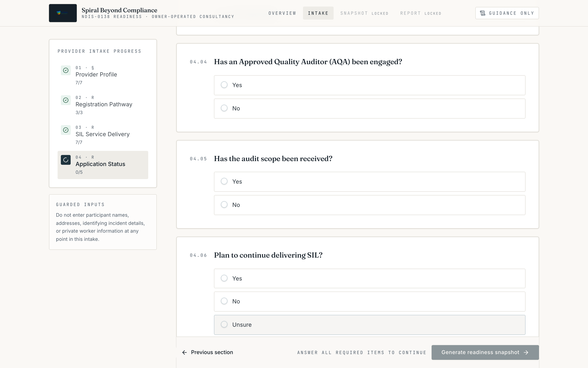The width and height of the screenshot is (588, 368).
Task: Click Provider Profile completed check icon
Action: click(x=66, y=70)
